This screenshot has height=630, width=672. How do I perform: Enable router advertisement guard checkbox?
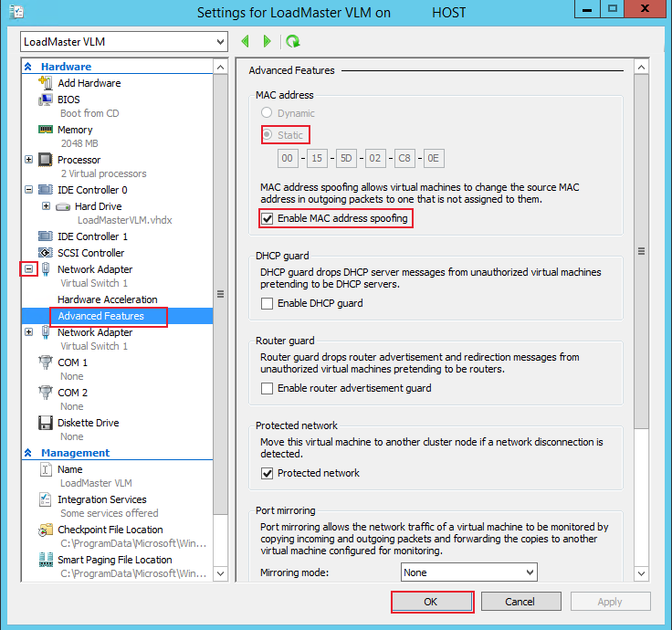268,388
